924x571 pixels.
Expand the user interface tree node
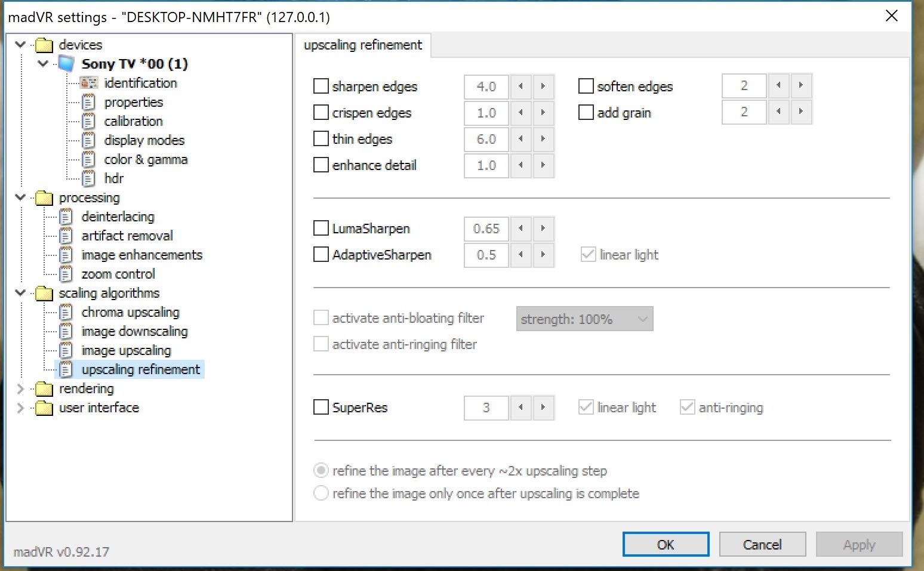click(x=20, y=408)
